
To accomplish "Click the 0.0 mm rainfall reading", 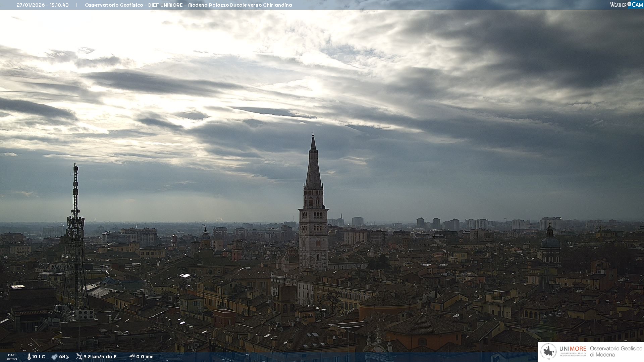I will tap(145, 357).
